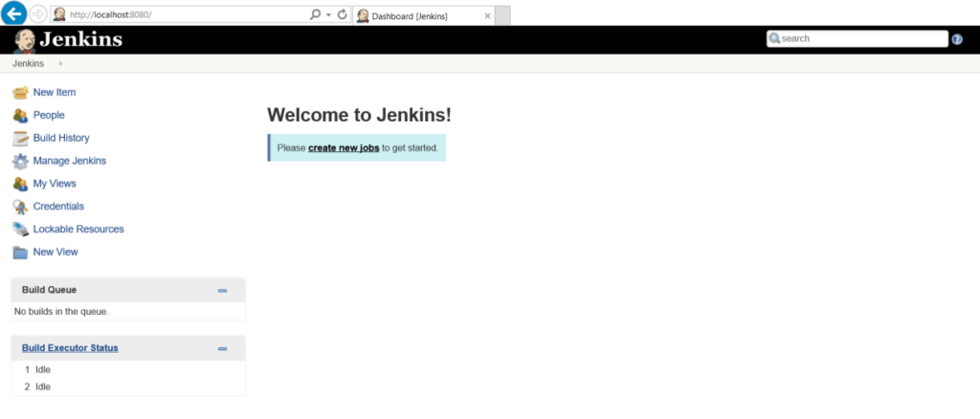
Task: Click the address bar magnifier icon
Action: click(316, 14)
